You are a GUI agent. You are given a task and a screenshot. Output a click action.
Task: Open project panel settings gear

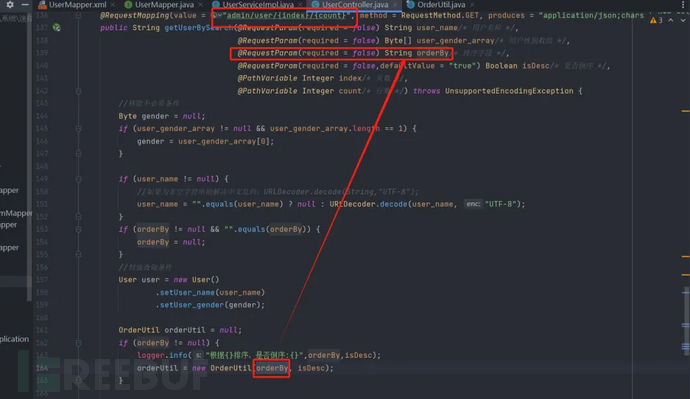[10, 4]
